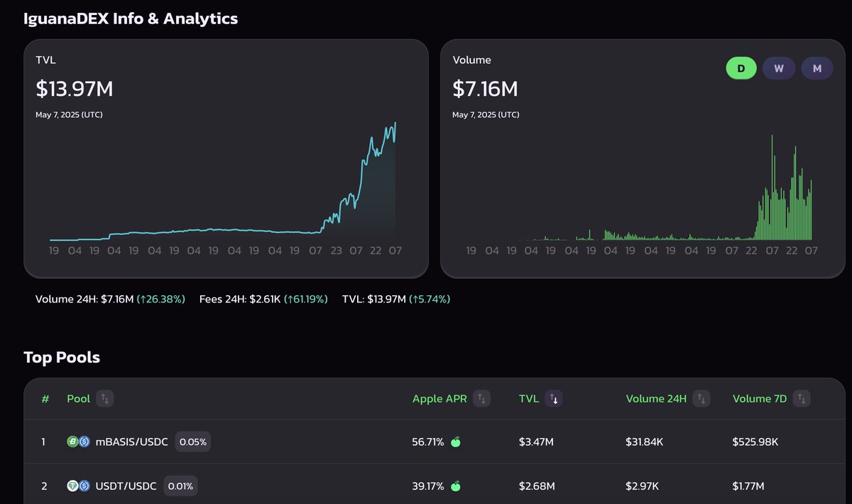The image size is (852, 504).
Task: Click the $2.97K Volume 24H cell
Action: tap(642, 486)
